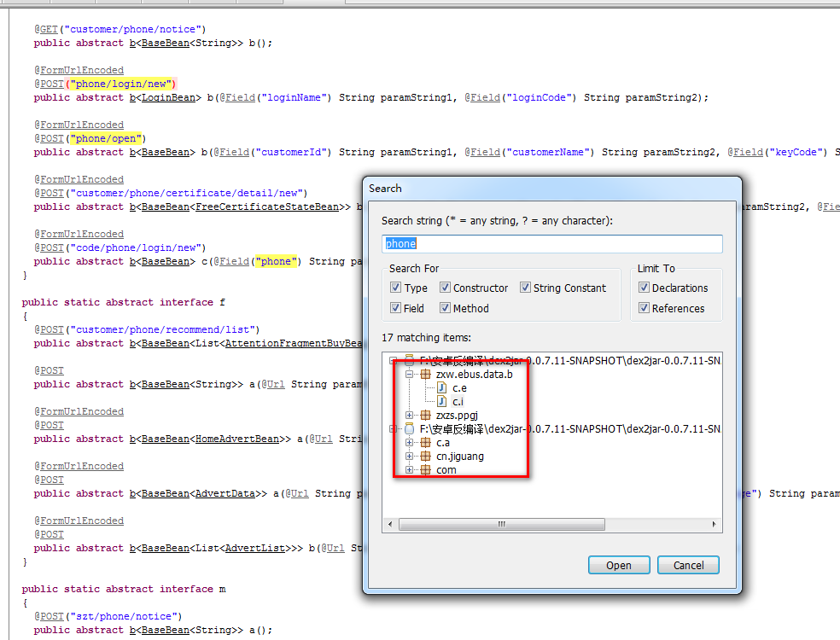
Task: Collapse the zxw.ebus.data.b package node
Action: pos(409,375)
